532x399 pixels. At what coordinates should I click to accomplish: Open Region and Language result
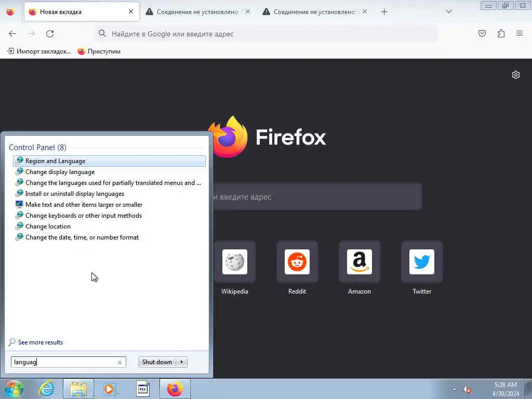(109, 161)
